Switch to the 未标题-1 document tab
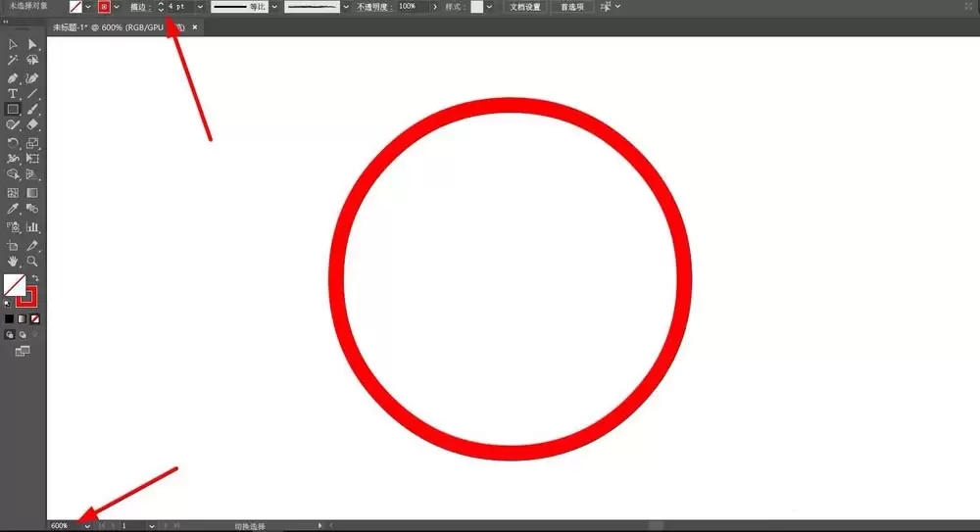 119,27
